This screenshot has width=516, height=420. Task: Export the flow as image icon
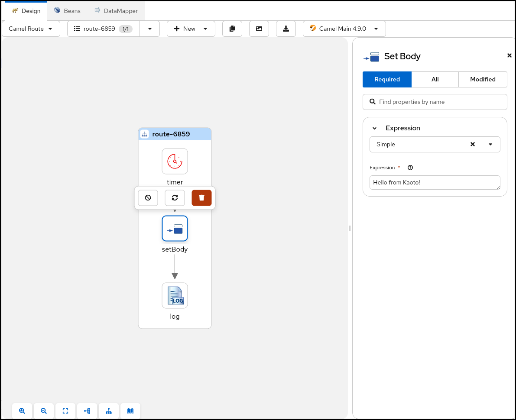point(259,29)
